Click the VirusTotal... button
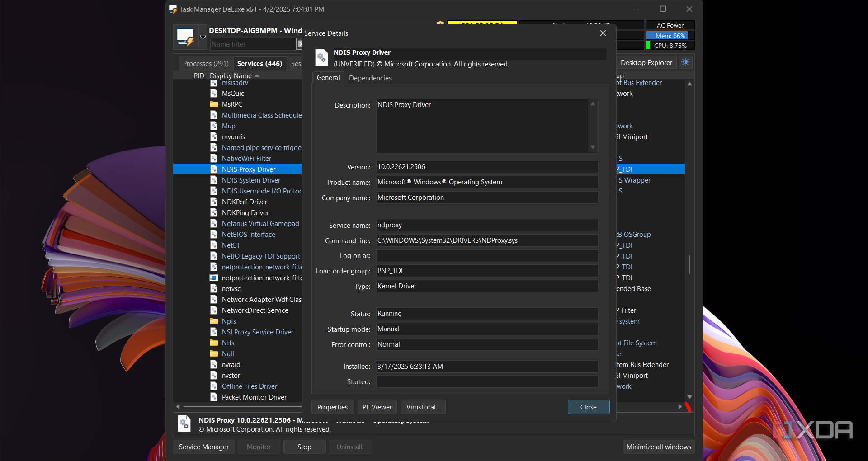The height and width of the screenshot is (461, 868). (423, 407)
